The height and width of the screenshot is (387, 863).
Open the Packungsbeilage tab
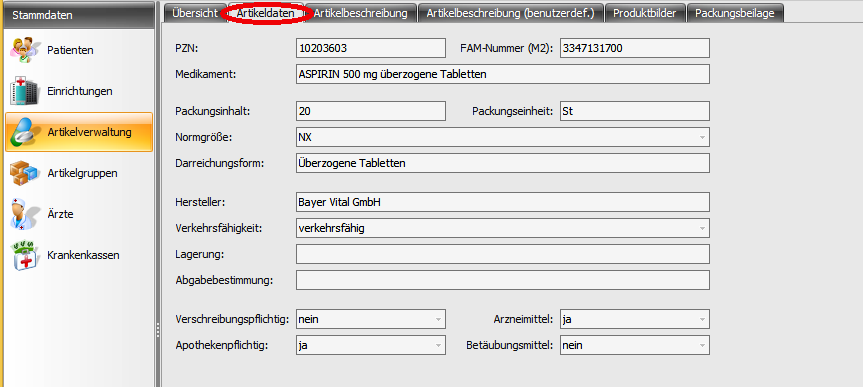pyautogui.click(x=735, y=13)
